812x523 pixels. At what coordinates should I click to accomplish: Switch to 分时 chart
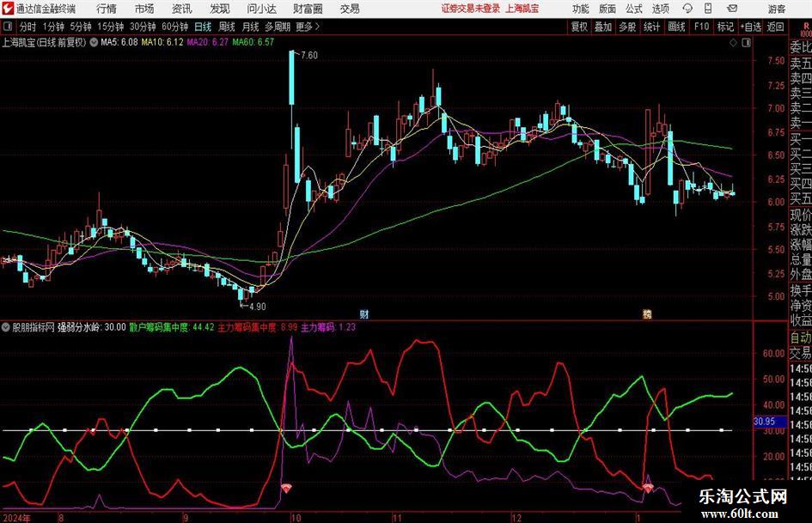coord(27,27)
